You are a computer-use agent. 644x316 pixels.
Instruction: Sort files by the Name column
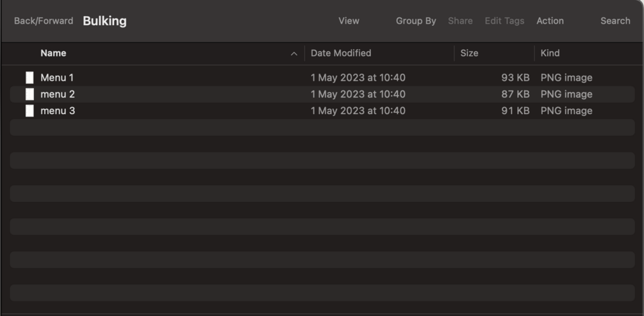coord(53,53)
